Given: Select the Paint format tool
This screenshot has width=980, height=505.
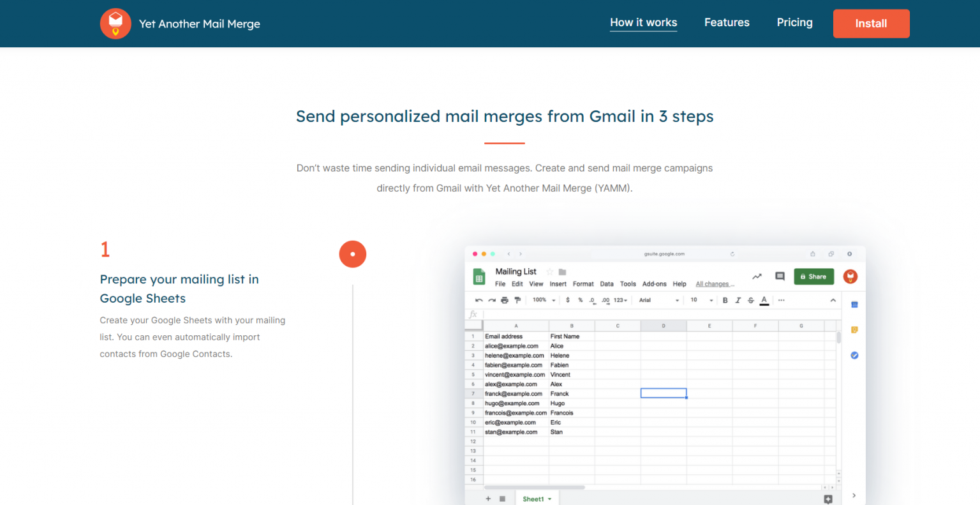Looking at the screenshot, I should pos(517,300).
